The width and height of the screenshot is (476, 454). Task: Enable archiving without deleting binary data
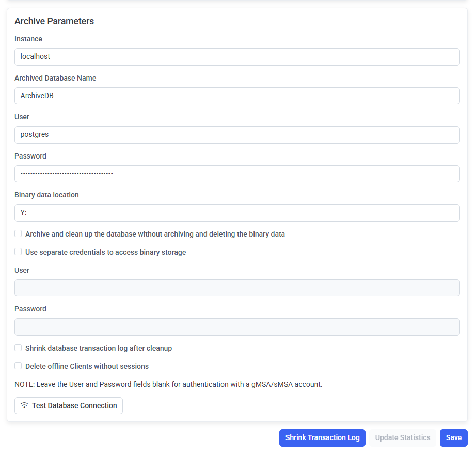coord(18,234)
